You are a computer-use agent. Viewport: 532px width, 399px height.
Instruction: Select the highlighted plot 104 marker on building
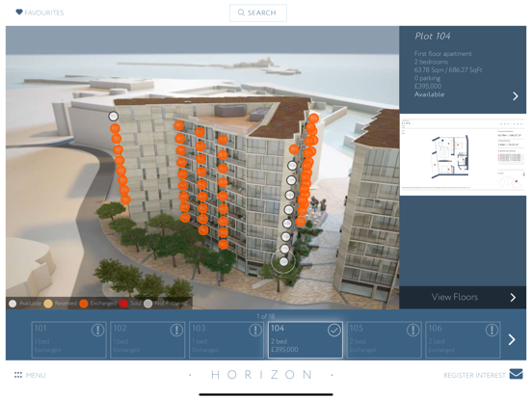point(283,261)
